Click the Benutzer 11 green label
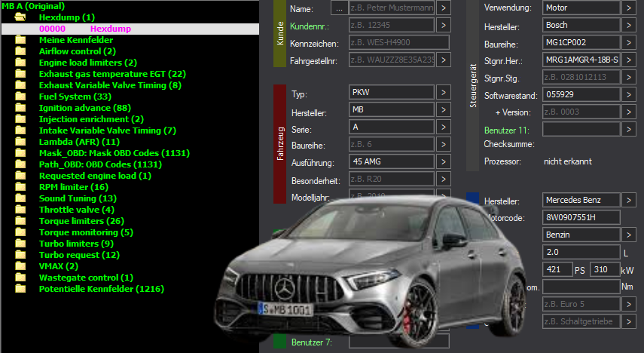The image size is (644, 353). click(506, 130)
